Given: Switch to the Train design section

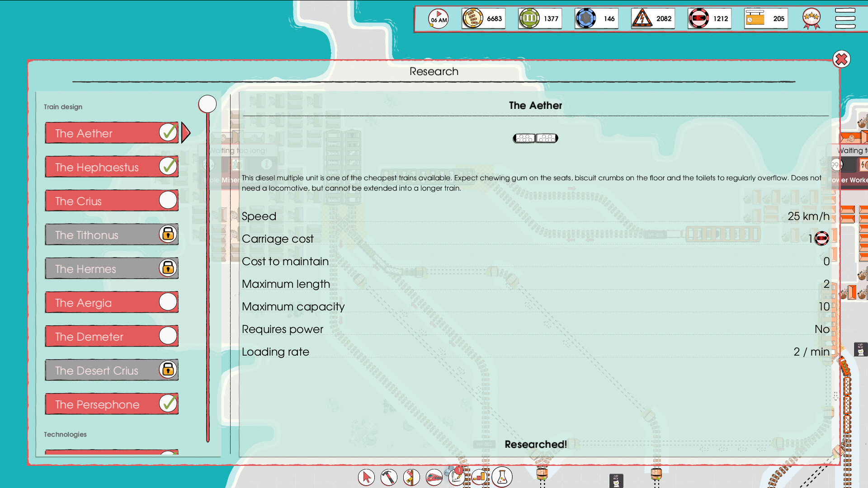Looking at the screenshot, I should (63, 107).
